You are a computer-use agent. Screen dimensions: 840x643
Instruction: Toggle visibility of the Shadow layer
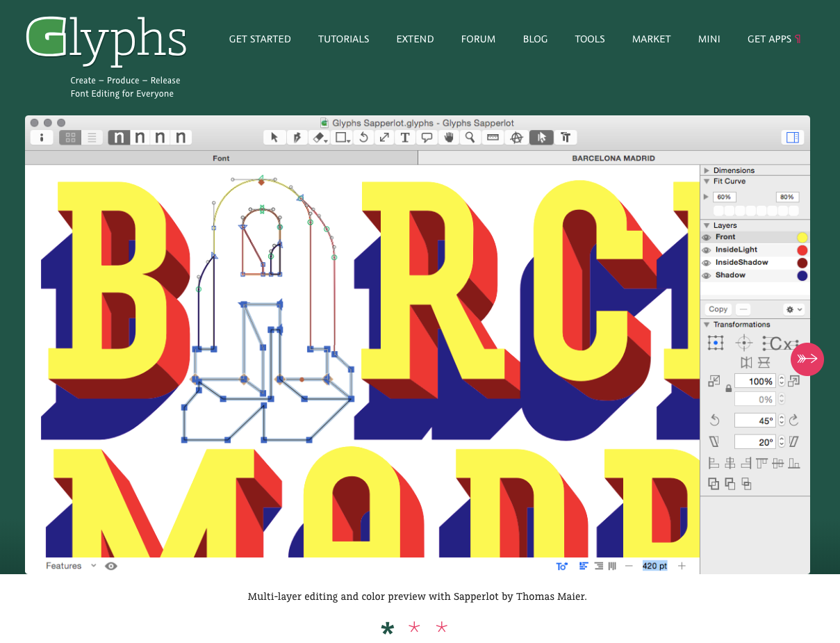(x=707, y=275)
